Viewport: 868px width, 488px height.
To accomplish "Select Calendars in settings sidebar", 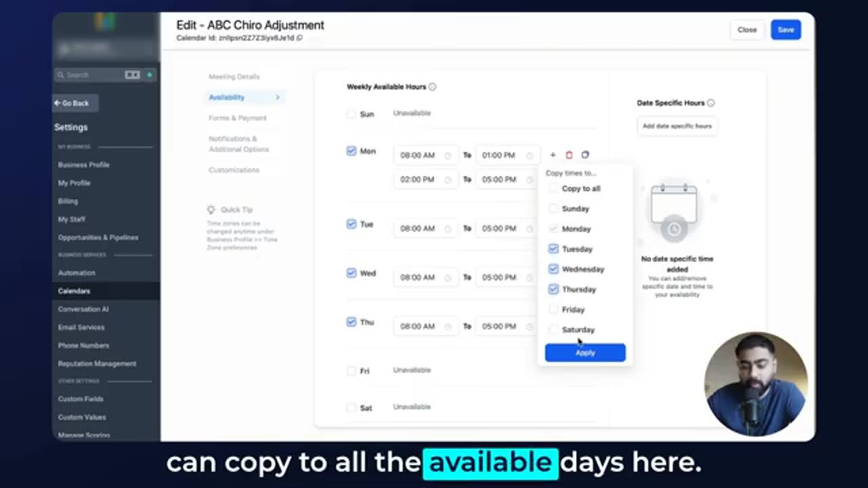I will [x=106, y=291].
